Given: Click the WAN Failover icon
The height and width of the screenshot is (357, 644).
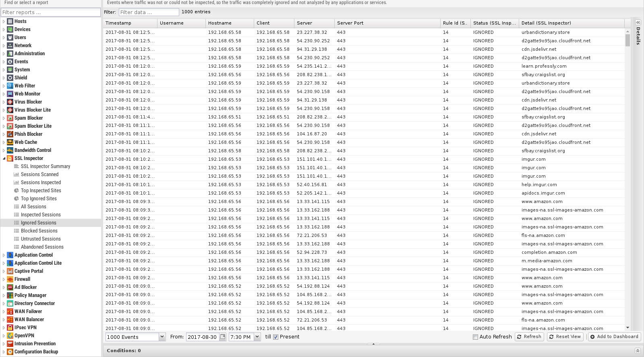Looking at the screenshot, I should click(10, 311).
